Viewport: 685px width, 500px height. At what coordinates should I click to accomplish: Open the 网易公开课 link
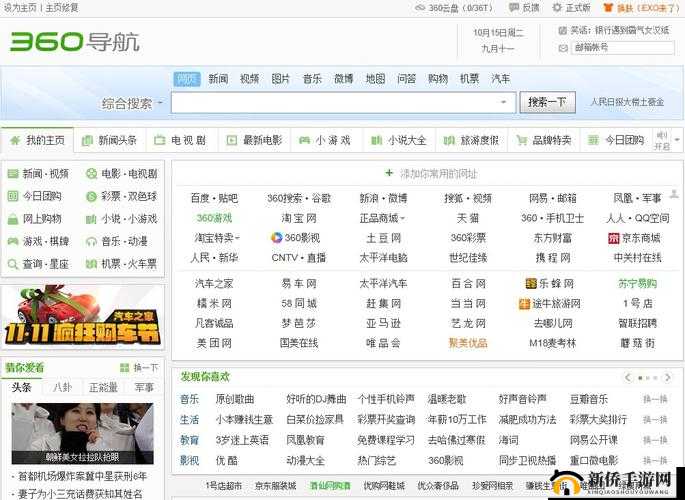[x=594, y=440]
